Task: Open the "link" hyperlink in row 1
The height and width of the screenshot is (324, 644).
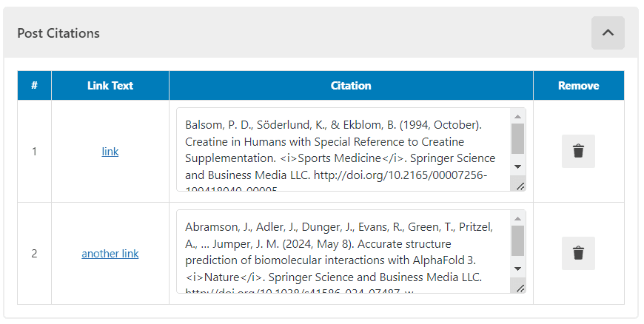Action: [110, 152]
